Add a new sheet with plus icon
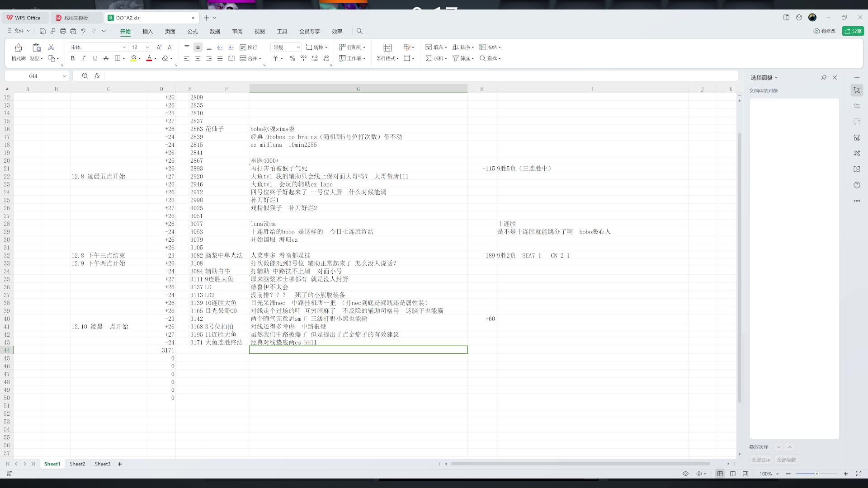The width and height of the screenshot is (868, 488). pos(120,464)
